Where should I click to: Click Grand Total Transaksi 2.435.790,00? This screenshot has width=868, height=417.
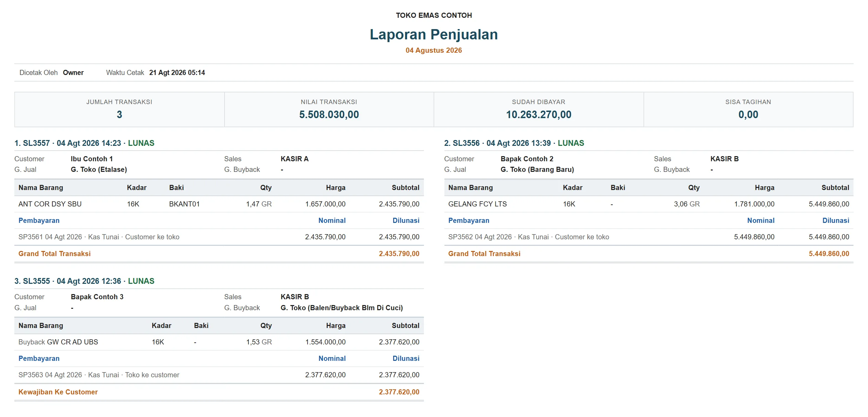point(219,254)
